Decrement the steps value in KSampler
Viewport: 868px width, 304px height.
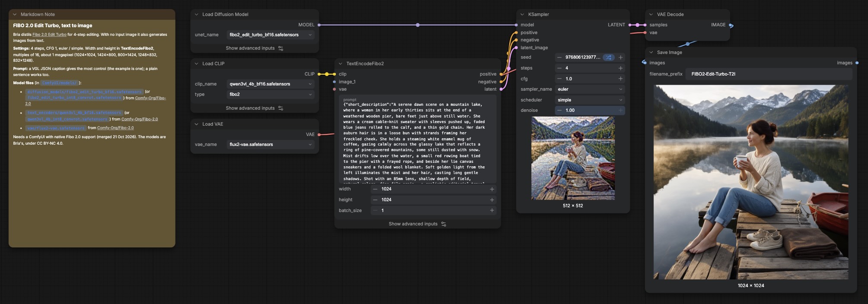click(x=559, y=68)
